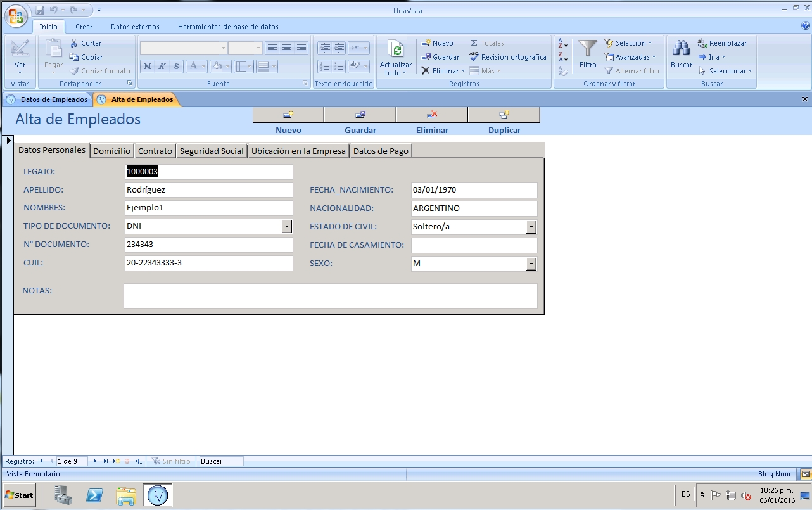This screenshot has width=812, height=510.
Task: Click the Office button logo
Action: click(16, 16)
